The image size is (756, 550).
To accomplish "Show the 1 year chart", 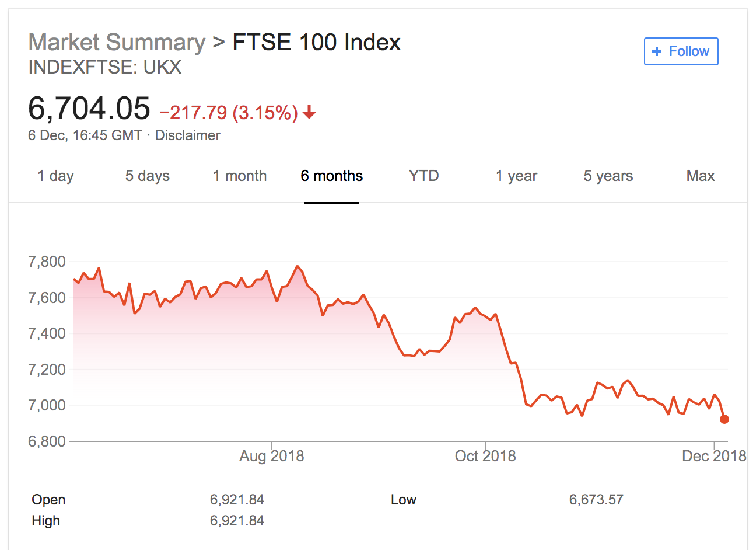I will tap(516, 176).
